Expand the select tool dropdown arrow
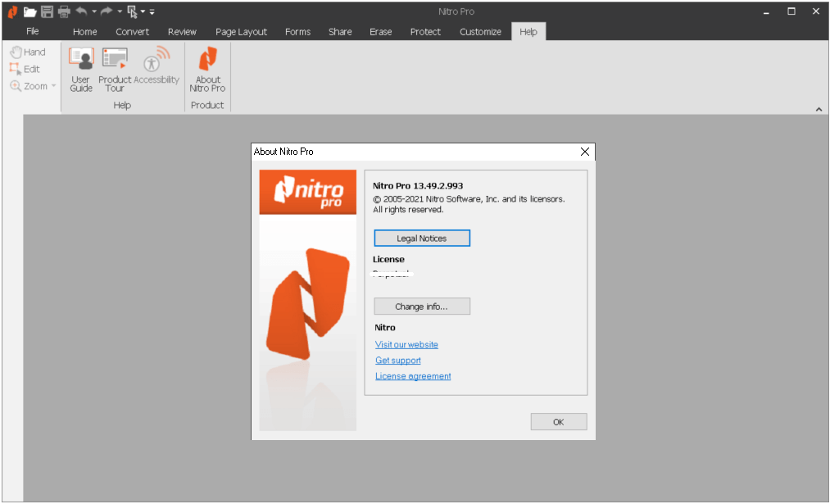 pyautogui.click(x=143, y=11)
